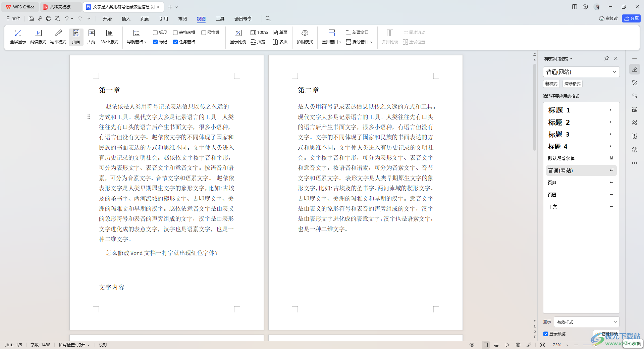
Task: Switch to 阅读版式 reading layout
Action: pos(38,37)
